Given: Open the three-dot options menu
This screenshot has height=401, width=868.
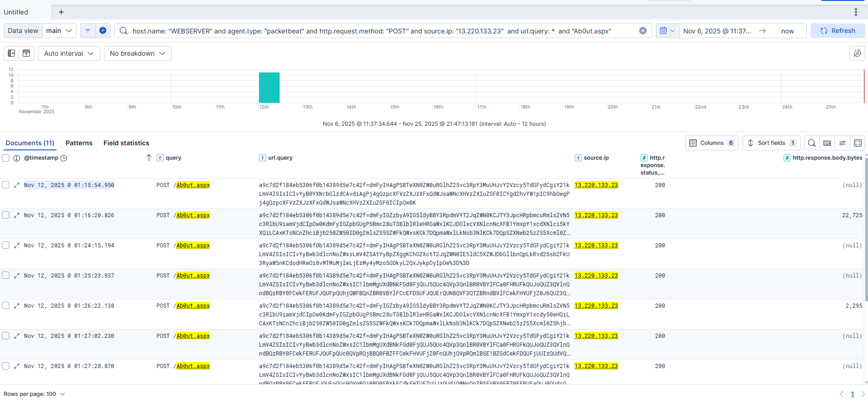Looking at the screenshot, I should (856, 12).
